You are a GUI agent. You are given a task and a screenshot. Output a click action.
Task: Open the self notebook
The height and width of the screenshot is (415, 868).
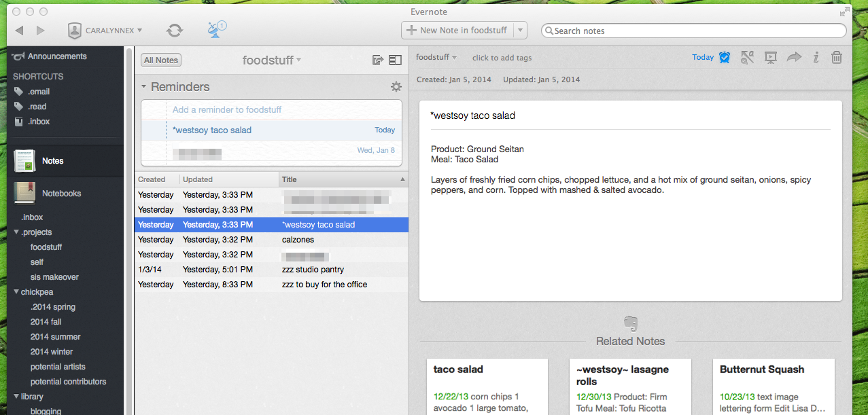[x=37, y=262]
